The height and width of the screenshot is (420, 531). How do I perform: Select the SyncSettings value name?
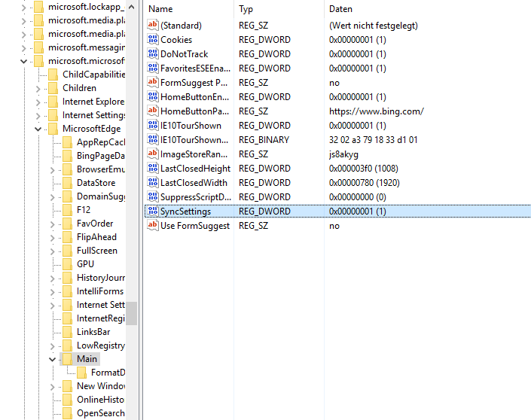click(185, 212)
